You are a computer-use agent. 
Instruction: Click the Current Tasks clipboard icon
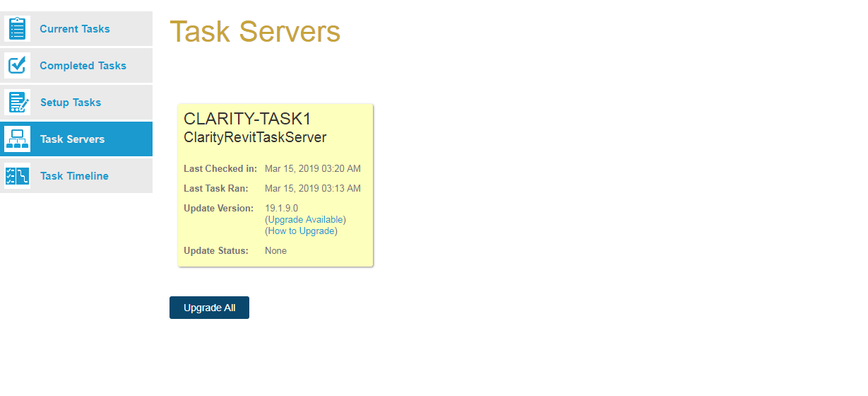17,29
